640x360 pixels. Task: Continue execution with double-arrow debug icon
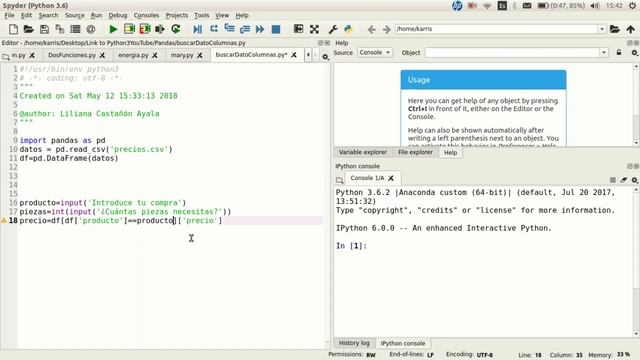[260, 29]
